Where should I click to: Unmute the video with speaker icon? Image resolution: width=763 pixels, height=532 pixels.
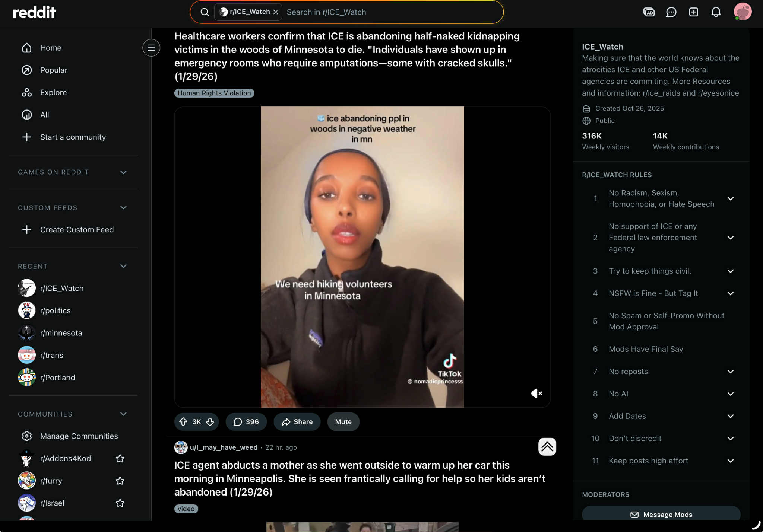click(536, 393)
